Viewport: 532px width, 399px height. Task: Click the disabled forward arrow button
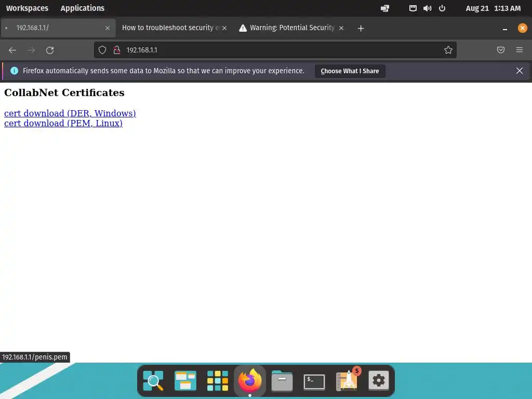coord(31,50)
